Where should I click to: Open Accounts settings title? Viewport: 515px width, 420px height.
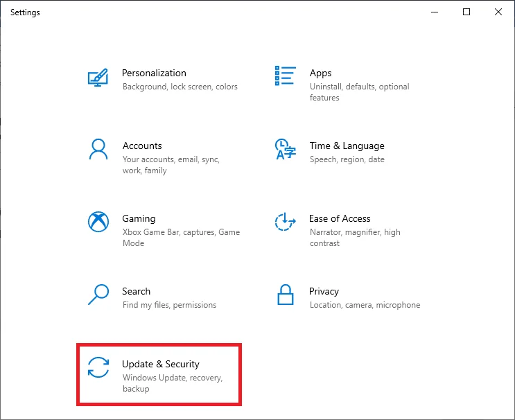click(142, 146)
